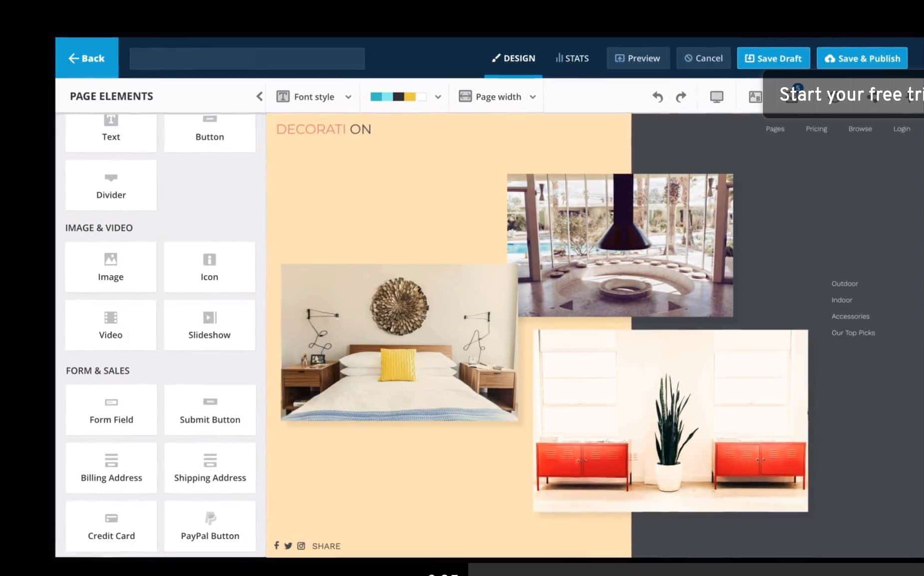This screenshot has width=924, height=576.
Task: Collapse the Page Elements panel
Action: 259,96
